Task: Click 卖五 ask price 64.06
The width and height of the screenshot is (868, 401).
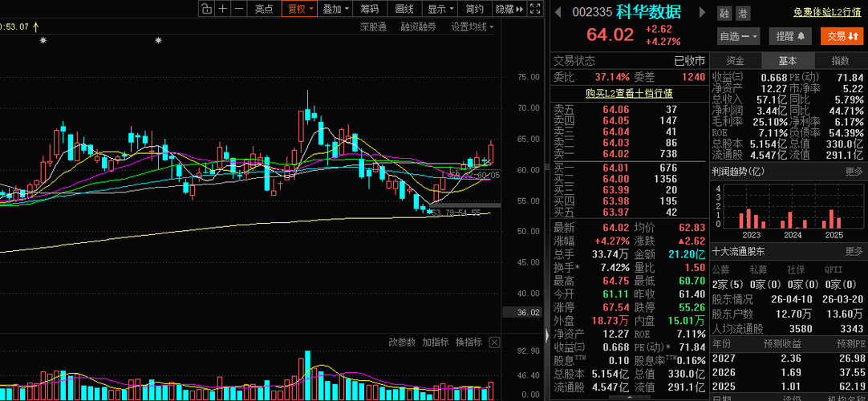Action: coord(616,110)
